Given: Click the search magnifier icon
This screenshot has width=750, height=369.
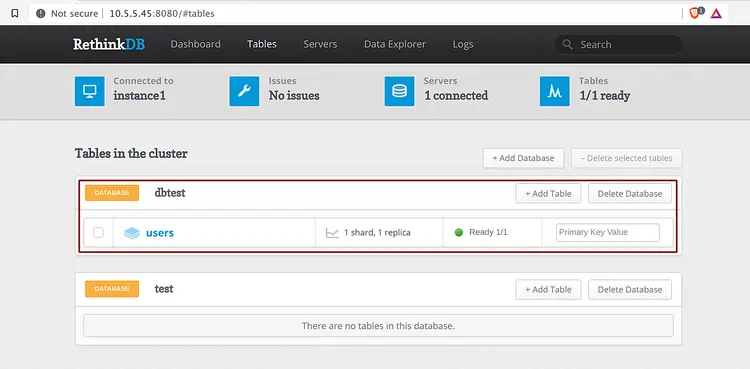Looking at the screenshot, I should coord(567,45).
